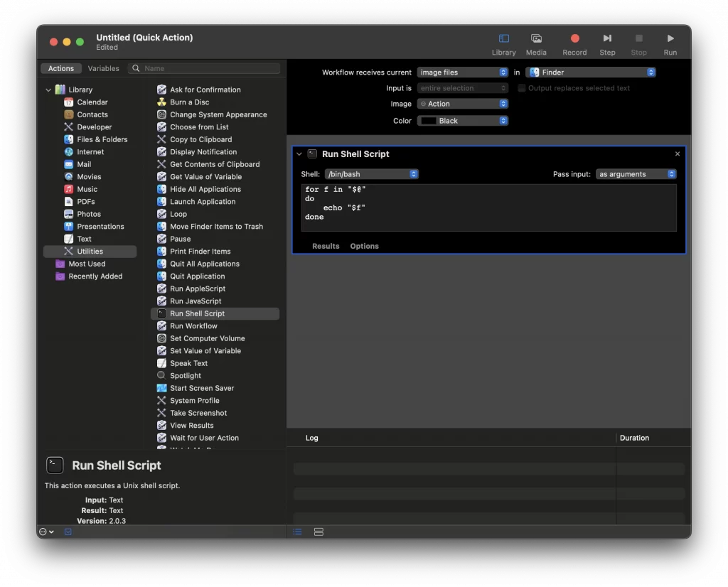Toggle the action enable checkbox at bottom left
This screenshot has width=728, height=587.
[68, 532]
